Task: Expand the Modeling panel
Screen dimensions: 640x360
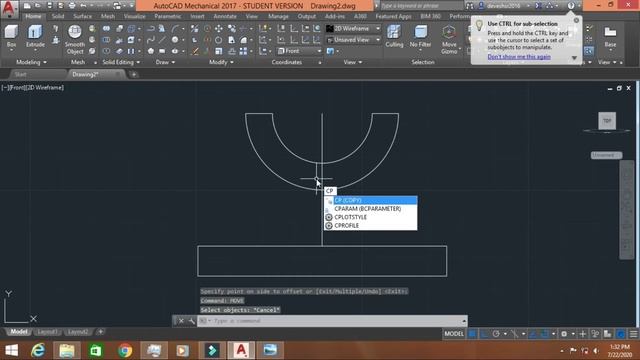Action: [31, 62]
